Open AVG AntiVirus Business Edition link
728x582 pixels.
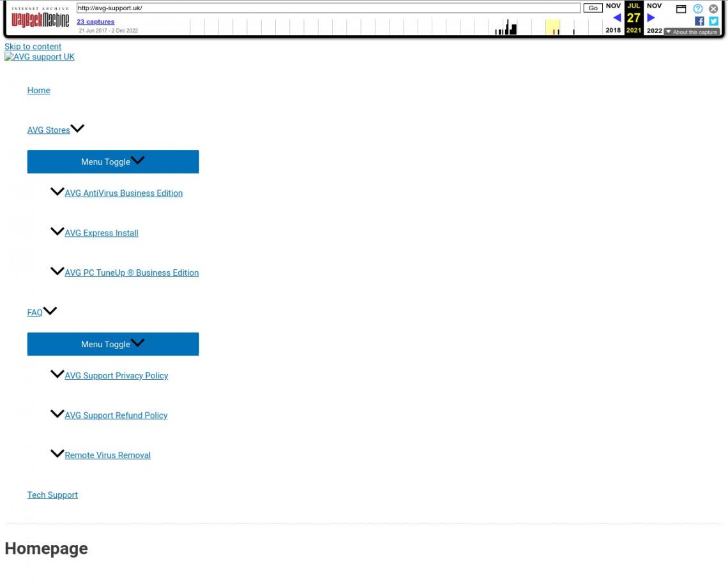(x=123, y=193)
